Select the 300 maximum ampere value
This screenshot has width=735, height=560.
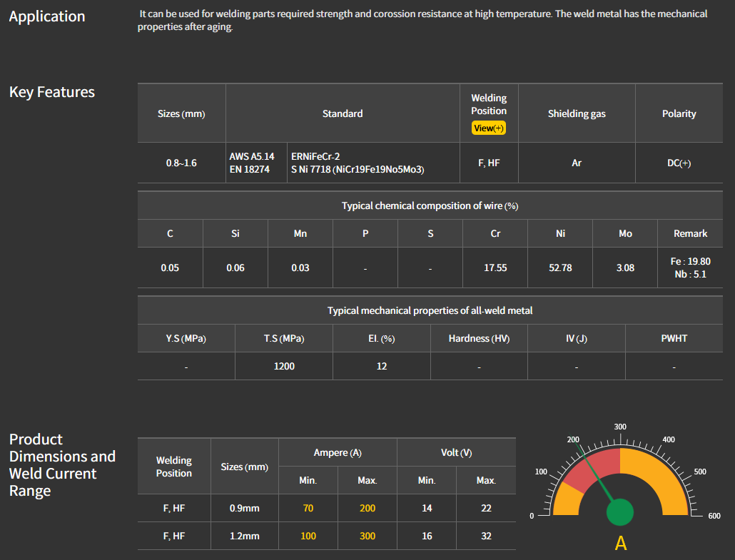[x=367, y=536]
